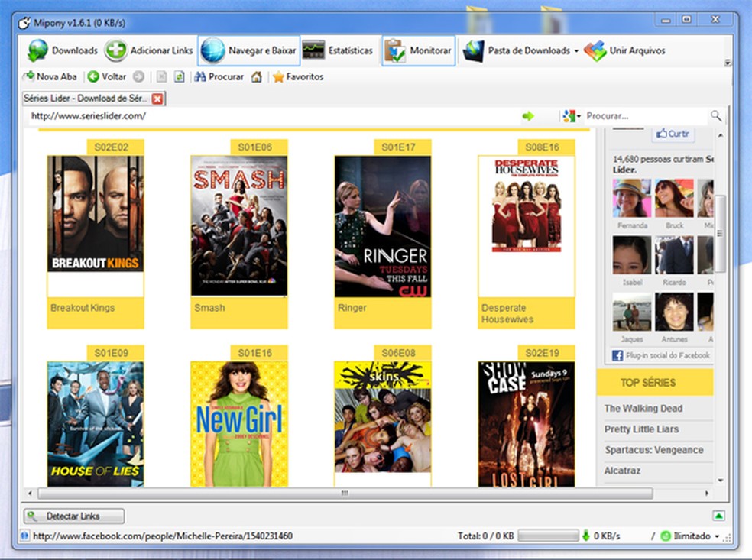Open the New Girl poster

(x=239, y=424)
